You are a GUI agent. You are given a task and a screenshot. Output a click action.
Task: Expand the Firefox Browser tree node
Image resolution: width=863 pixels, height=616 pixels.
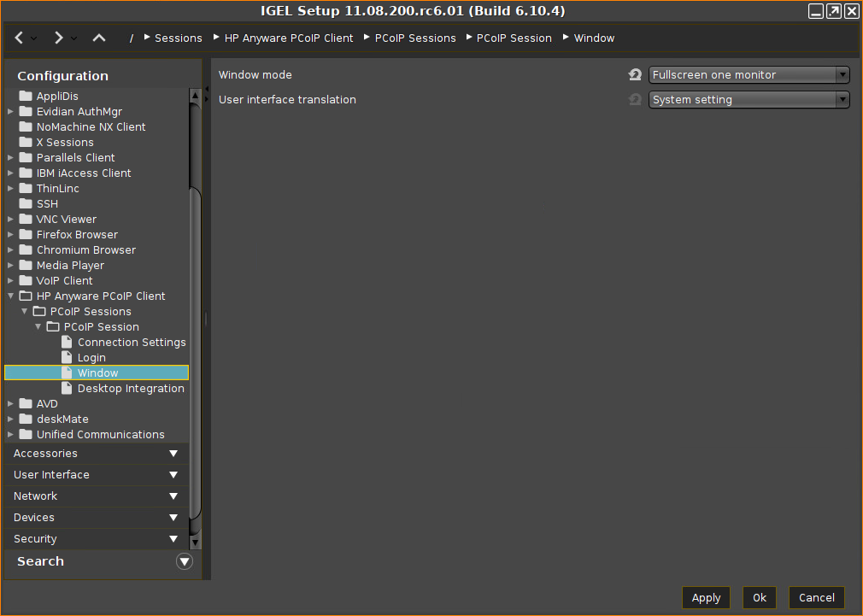10,235
